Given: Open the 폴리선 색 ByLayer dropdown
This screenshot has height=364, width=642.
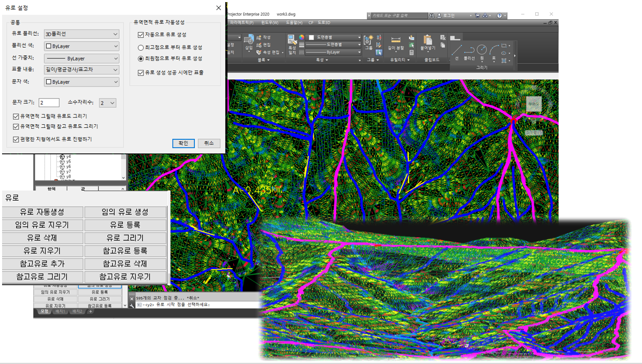Looking at the screenshot, I should click(81, 46).
